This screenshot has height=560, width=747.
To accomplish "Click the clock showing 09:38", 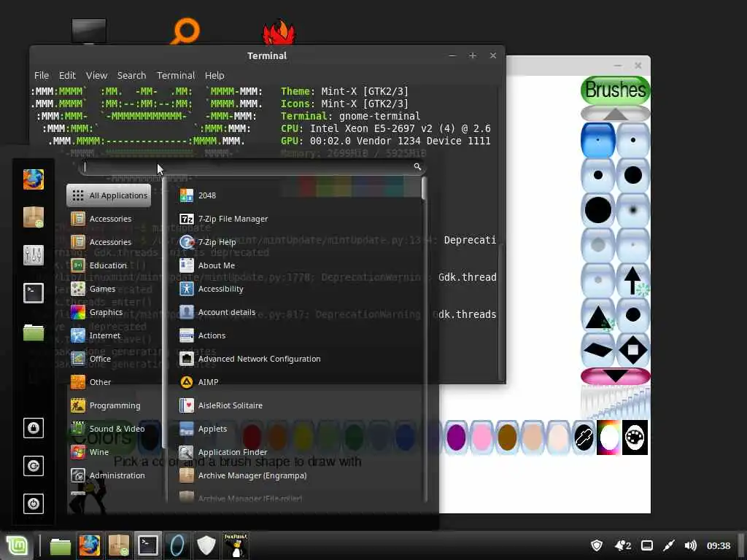I will pyautogui.click(x=719, y=545).
